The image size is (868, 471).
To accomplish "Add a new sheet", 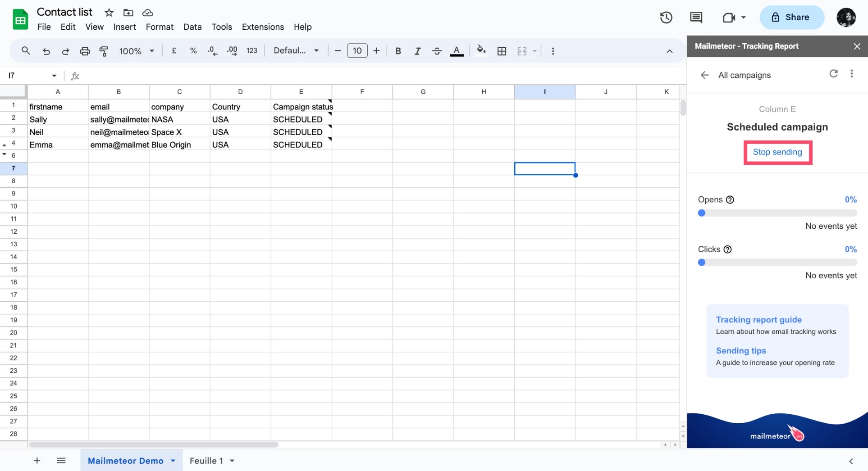I will pos(37,461).
